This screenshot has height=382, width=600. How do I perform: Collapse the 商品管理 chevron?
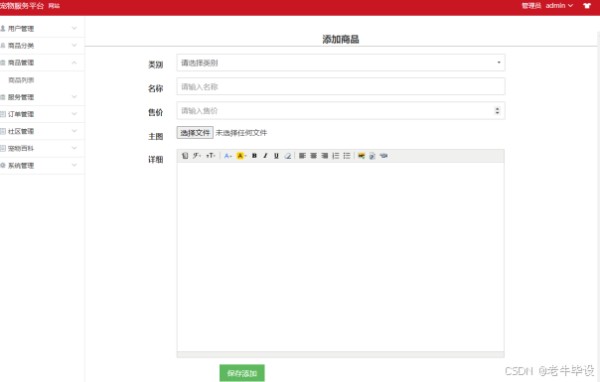point(74,62)
